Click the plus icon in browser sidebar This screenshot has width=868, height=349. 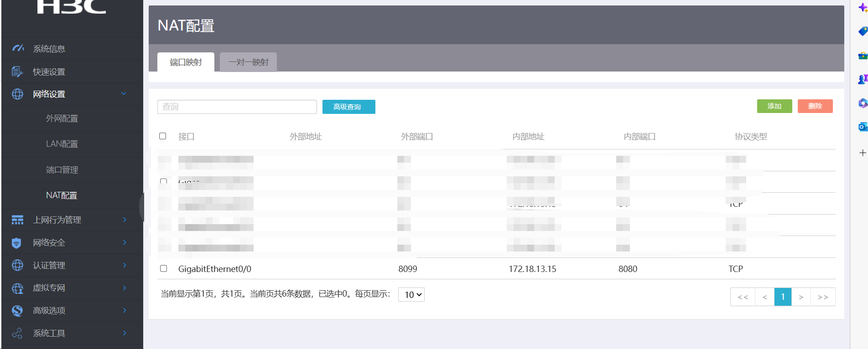point(863,153)
